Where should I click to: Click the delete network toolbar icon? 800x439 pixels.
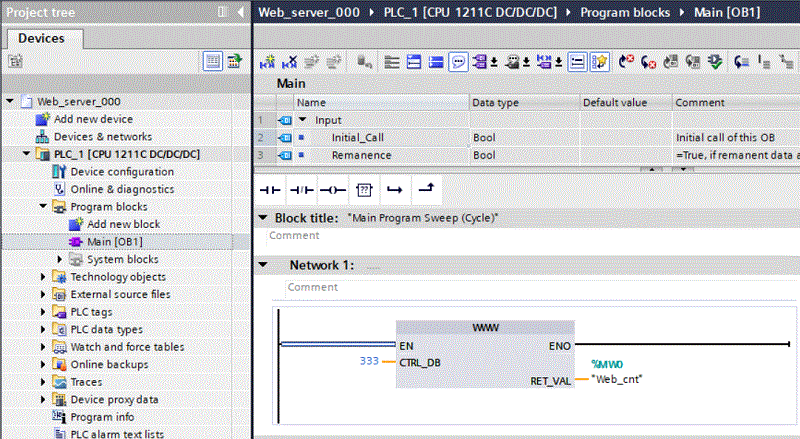pyautogui.click(x=290, y=61)
